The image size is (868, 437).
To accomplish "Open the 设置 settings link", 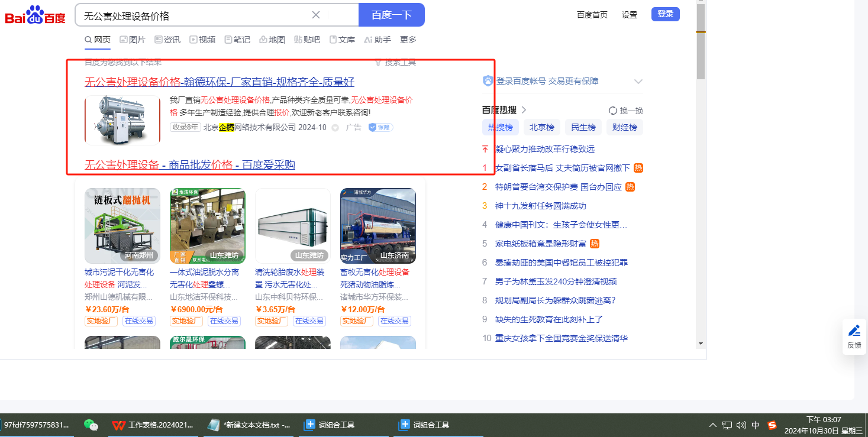I will pos(630,15).
